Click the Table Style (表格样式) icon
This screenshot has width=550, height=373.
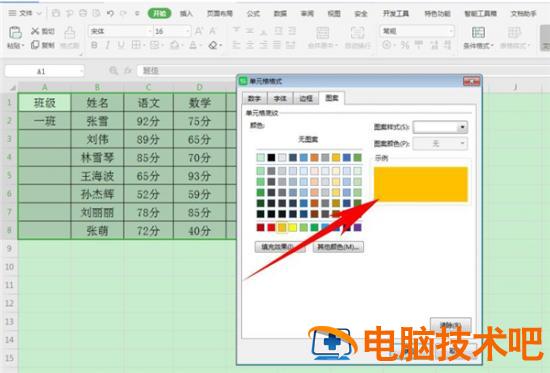[514, 33]
